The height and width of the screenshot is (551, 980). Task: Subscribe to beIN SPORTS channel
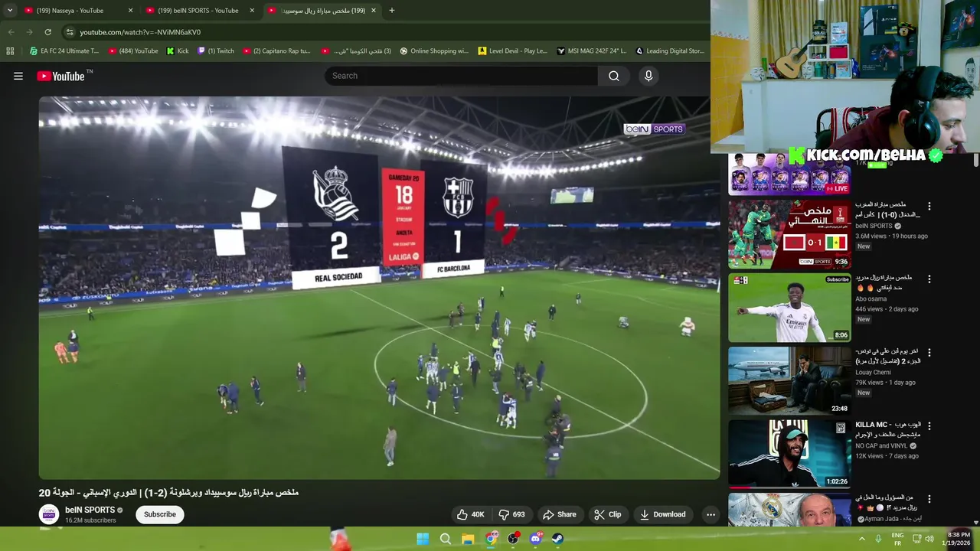(160, 514)
